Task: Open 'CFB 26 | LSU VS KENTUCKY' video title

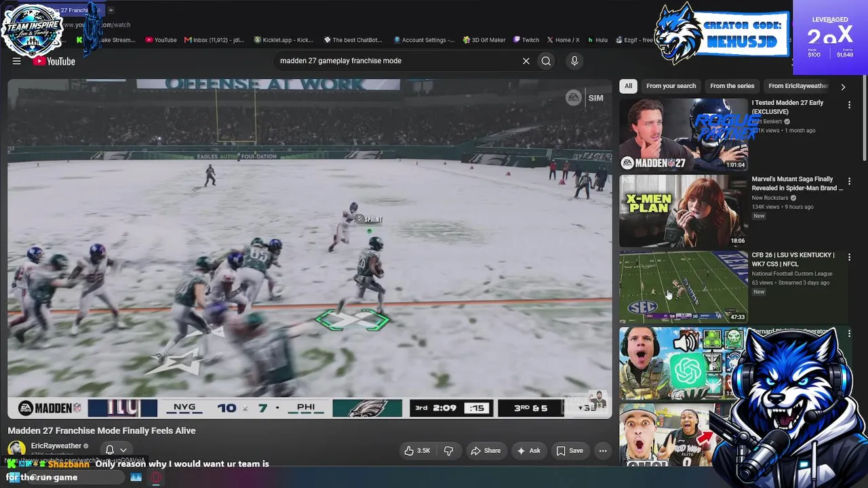Action: [x=793, y=260]
